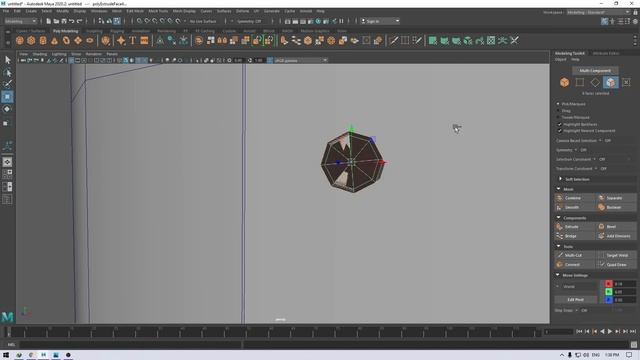Screen dimensions: 640x360
Task: Open the Windows Start menu
Action: [x=6, y=355]
